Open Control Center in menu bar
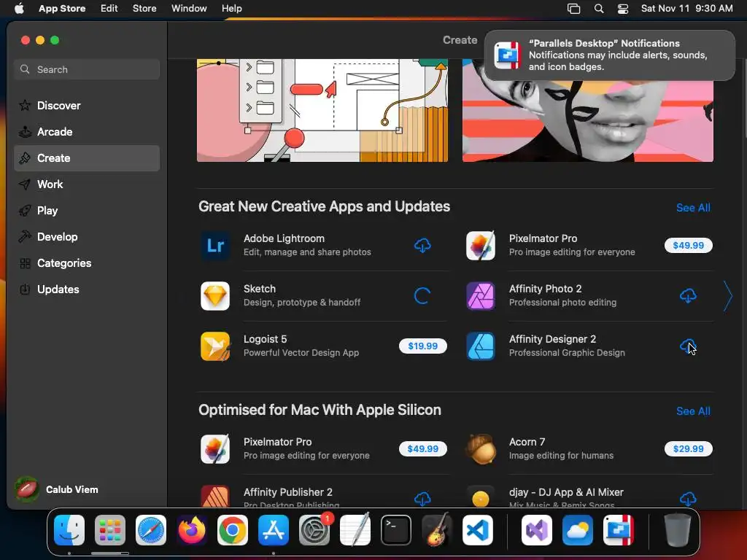Image resolution: width=747 pixels, height=560 pixels. coord(623,8)
